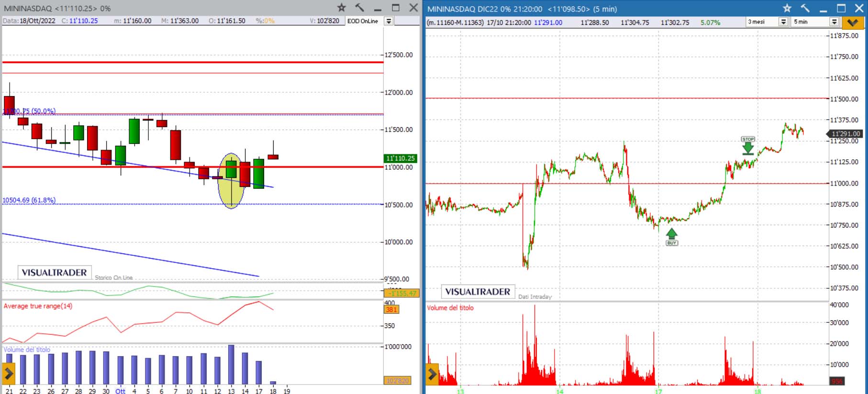This screenshot has height=394, width=868.
Task: Click the 11'288.50 value in the info bar
Action: click(595, 22)
